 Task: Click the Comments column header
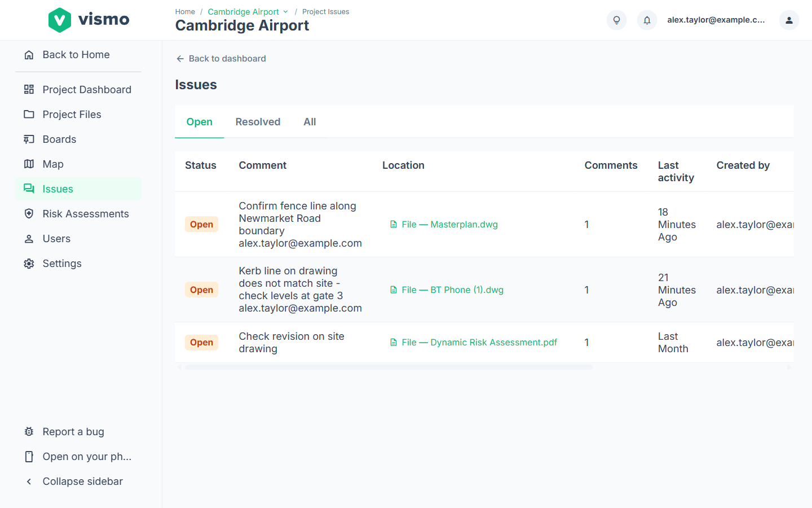pyautogui.click(x=611, y=165)
